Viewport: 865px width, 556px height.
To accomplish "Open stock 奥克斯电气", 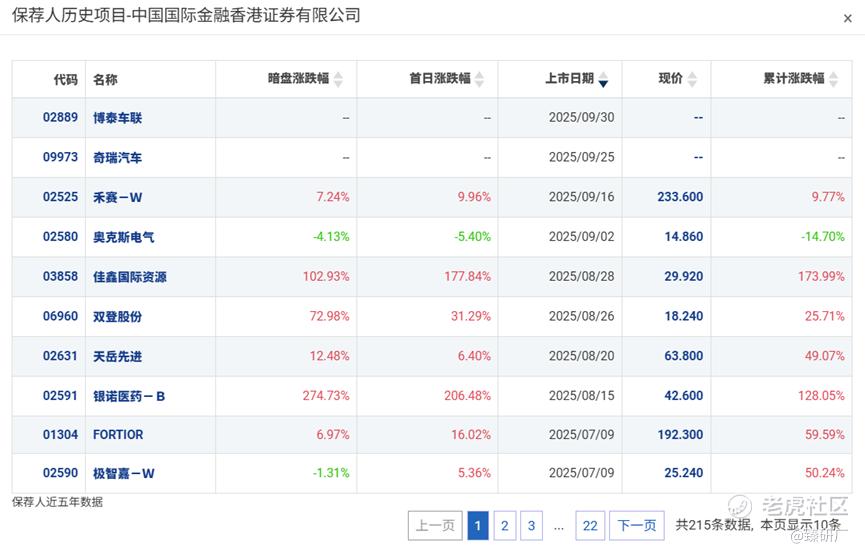I will click(x=124, y=237).
